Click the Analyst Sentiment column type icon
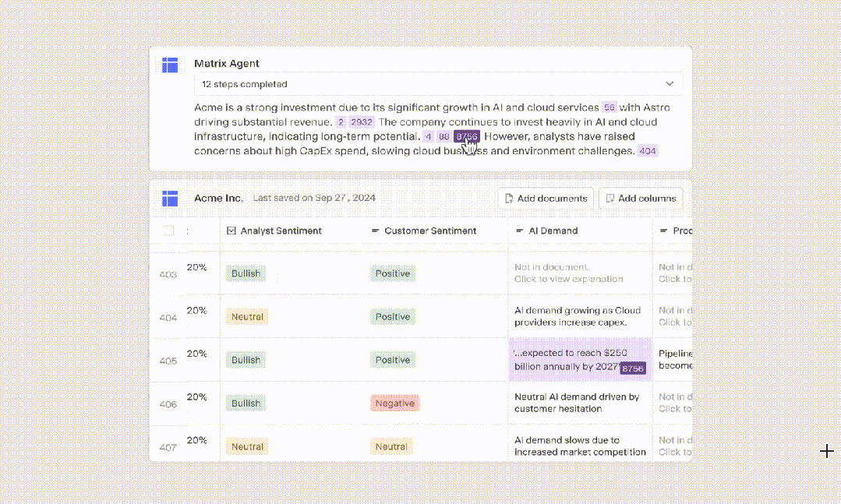Image resolution: width=841 pixels, height=504 pixels. 231,231
